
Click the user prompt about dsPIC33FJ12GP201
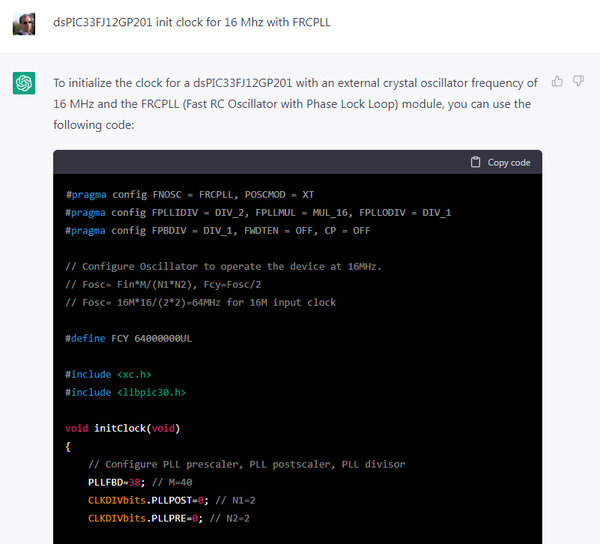[x=192, y=22]
